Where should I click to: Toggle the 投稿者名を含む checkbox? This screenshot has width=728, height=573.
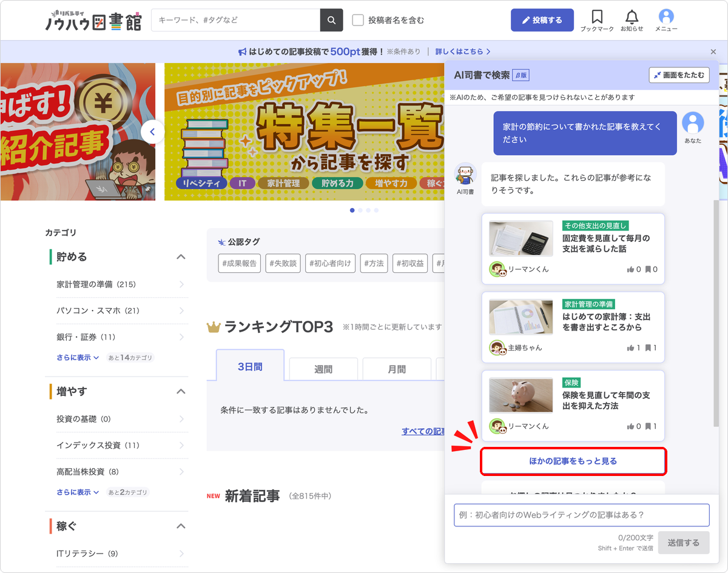358,20
